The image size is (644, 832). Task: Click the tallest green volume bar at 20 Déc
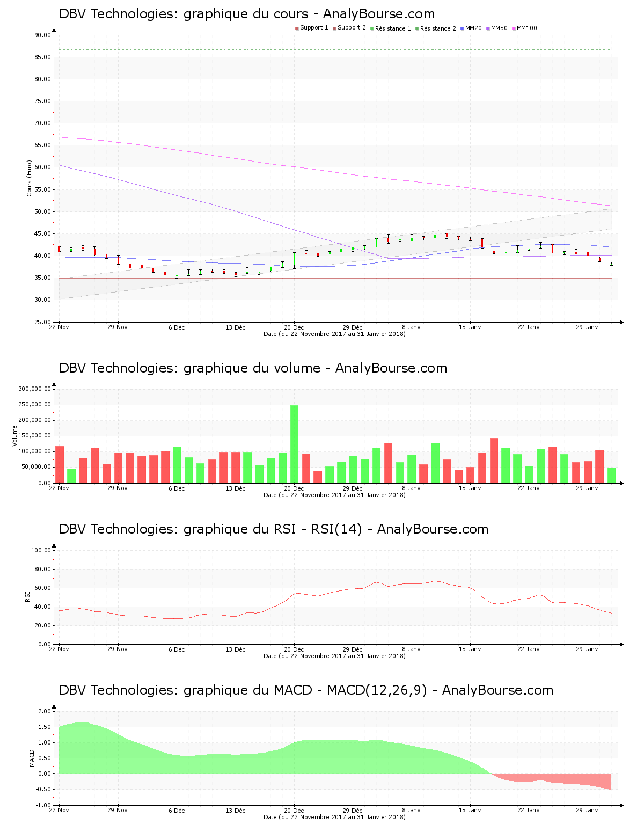[x=294, y=444]
